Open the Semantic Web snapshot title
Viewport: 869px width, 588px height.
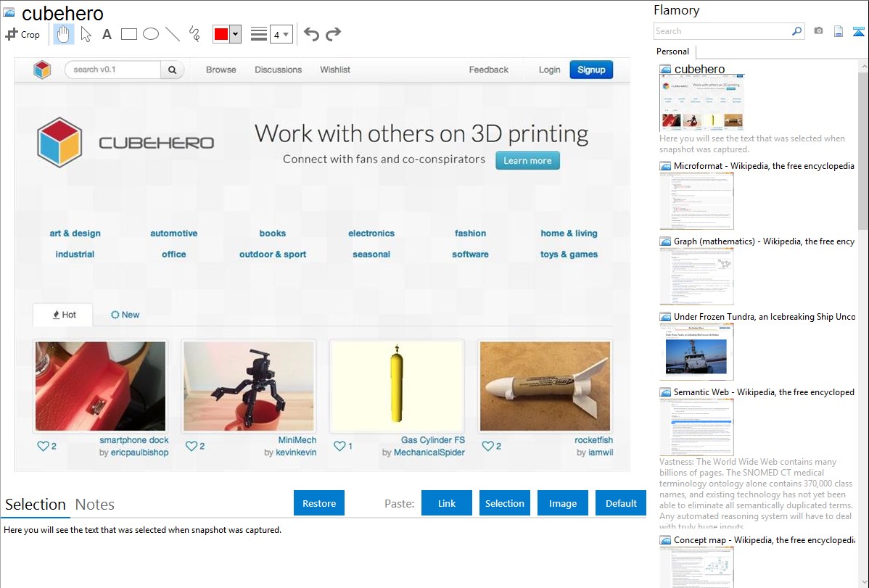[x=764, y=392]
